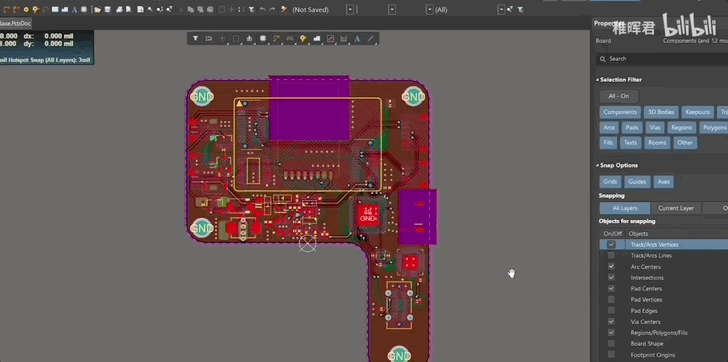This screenshot has height=362, width=728.
Task: Collapse the Selection Filter section
Action: pos(598,80)
